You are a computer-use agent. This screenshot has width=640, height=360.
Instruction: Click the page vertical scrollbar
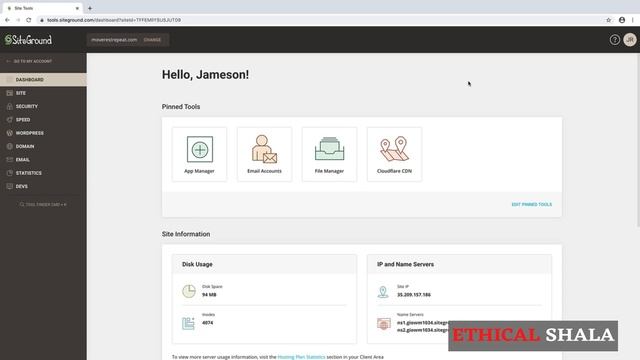[x=638, y=141]
